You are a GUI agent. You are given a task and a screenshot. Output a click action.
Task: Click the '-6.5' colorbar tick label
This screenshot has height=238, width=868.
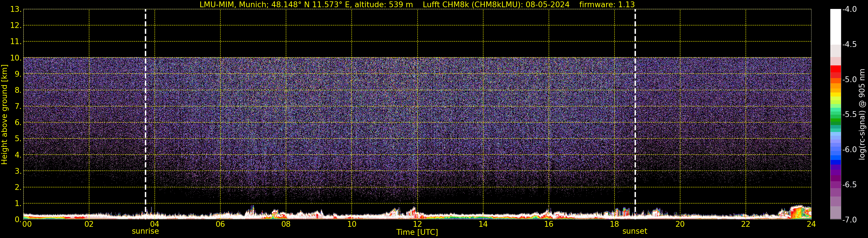849,185
